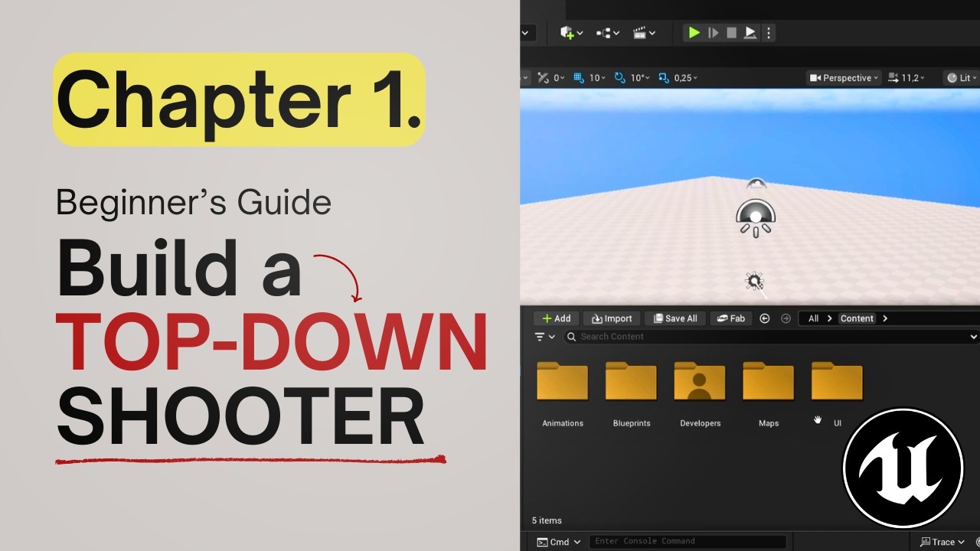Viewport: 980px width, 551px height.
Task: Open the scale snap 0,25 dropdown
Action: tap(685, 78)
